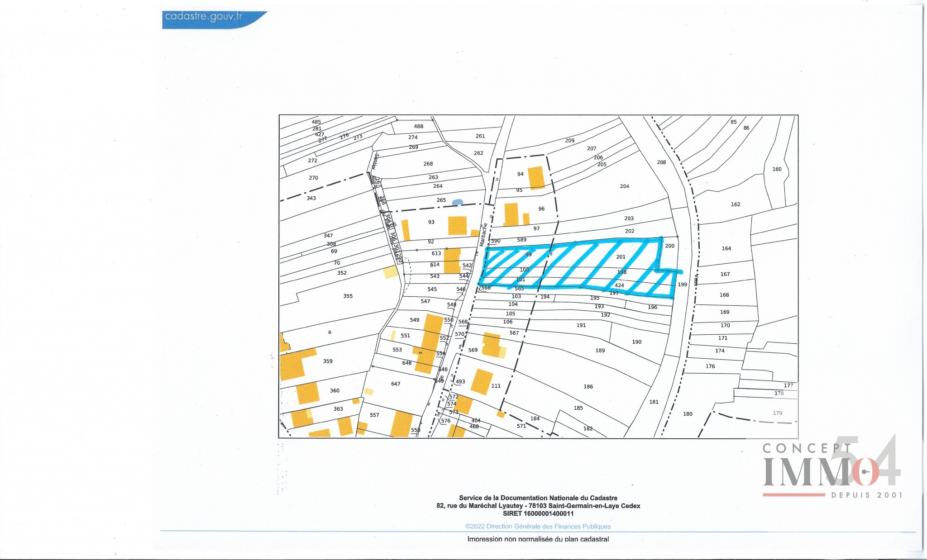Select highlighted parcel number 424

point(620,285)
